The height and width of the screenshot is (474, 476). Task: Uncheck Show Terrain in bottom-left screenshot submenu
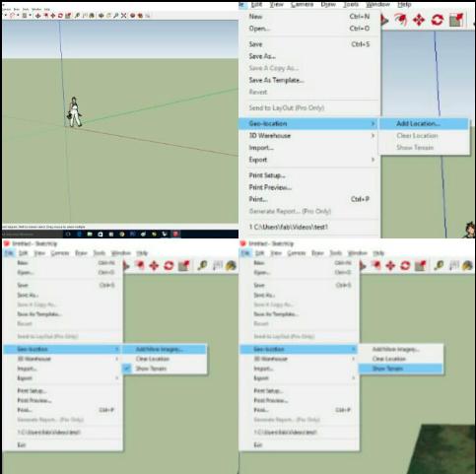point(165,369)
